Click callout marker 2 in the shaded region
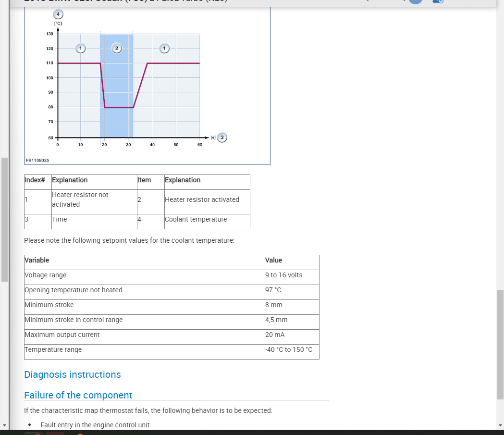Viewport: 504px width, 435px height. pyautogui.click(x=117, y=48)
